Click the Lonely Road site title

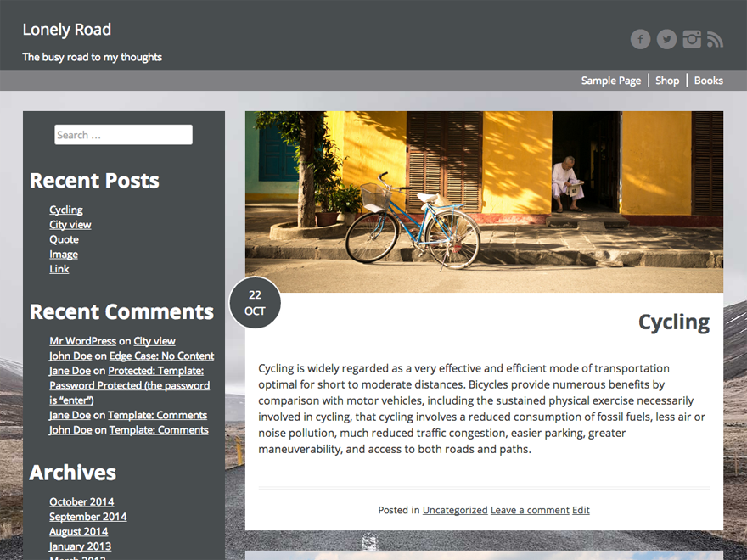click(x=66, y=30)
